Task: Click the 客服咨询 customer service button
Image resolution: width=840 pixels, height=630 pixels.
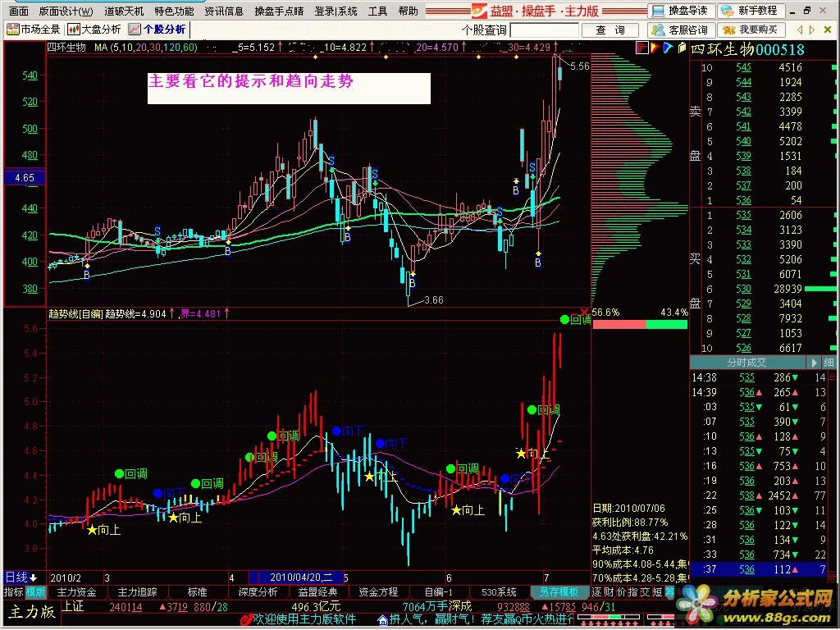Action: pyautogui.click(x=682, y=30)
